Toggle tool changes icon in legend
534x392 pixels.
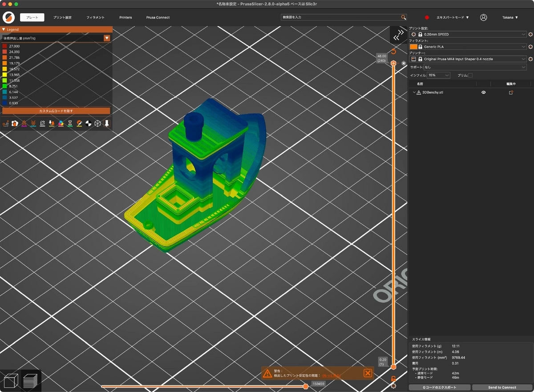(x=52, y=123)
